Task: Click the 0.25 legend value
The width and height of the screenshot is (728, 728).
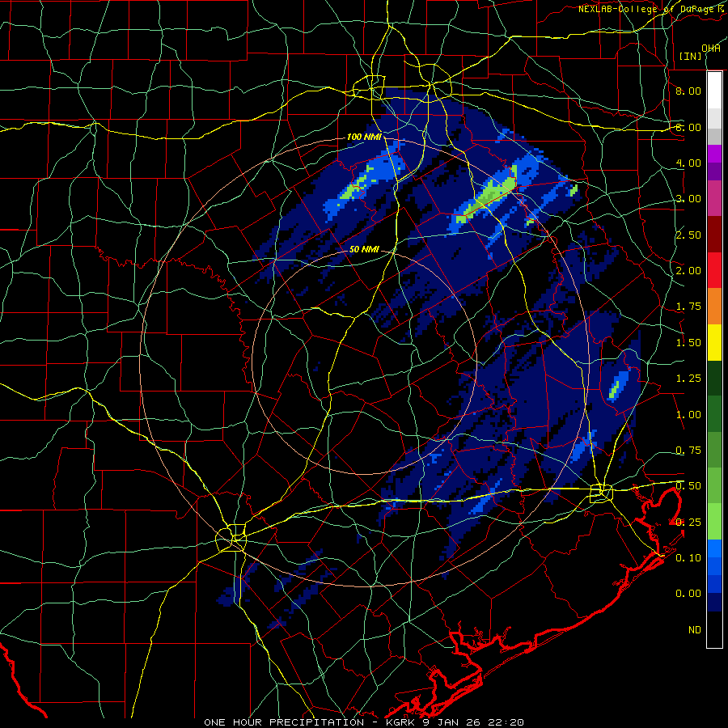Action: pyautogui.click(x=688, y=523)
